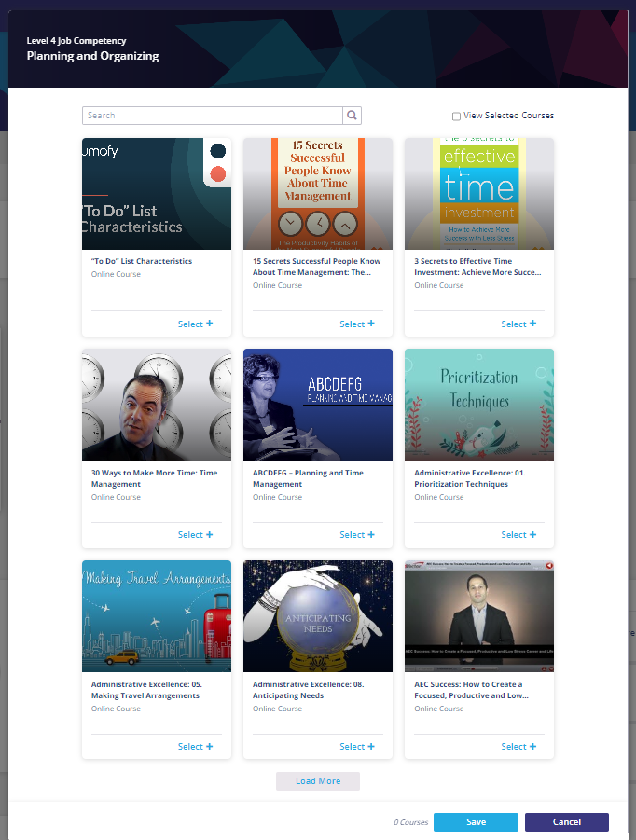Click ABCDEFG – Planning and Time Management title

click(308, 478)
